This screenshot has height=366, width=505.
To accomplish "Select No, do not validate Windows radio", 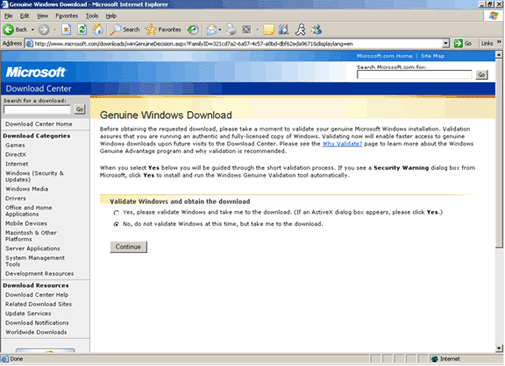I will tap(116, 224).
